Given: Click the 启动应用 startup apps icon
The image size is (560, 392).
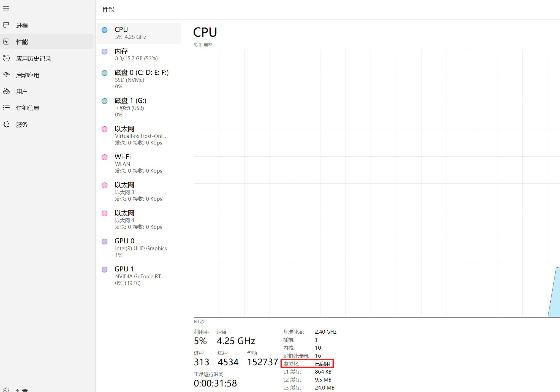Looking at the screenshot, I should point(6,75).
